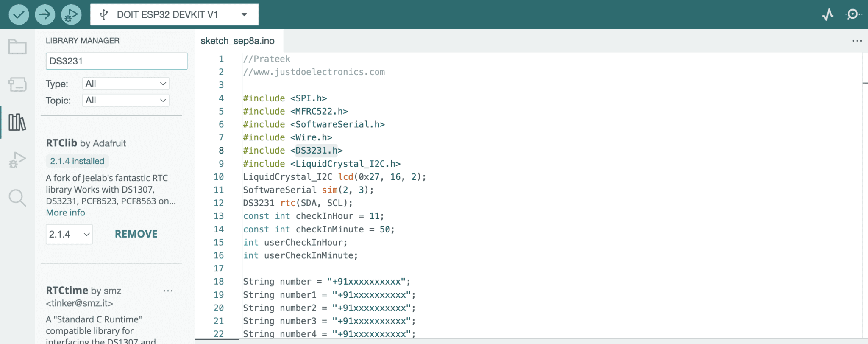Start debugging with the toolbar debug icon

click(71, 15)
